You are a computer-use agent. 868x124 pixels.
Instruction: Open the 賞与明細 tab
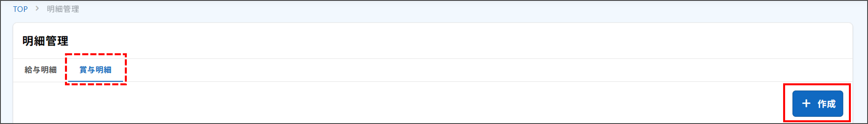(95, 70)
